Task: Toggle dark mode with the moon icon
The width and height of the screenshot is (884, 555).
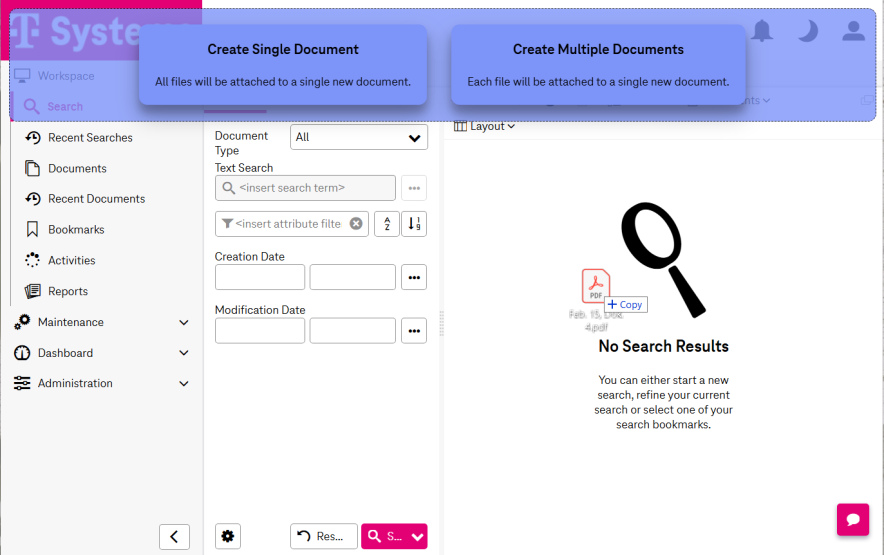Action: point(808,30)
